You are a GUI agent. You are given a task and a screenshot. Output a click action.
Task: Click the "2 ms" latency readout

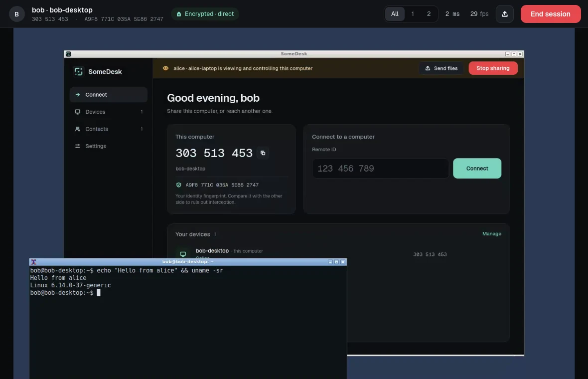point(452,14)
